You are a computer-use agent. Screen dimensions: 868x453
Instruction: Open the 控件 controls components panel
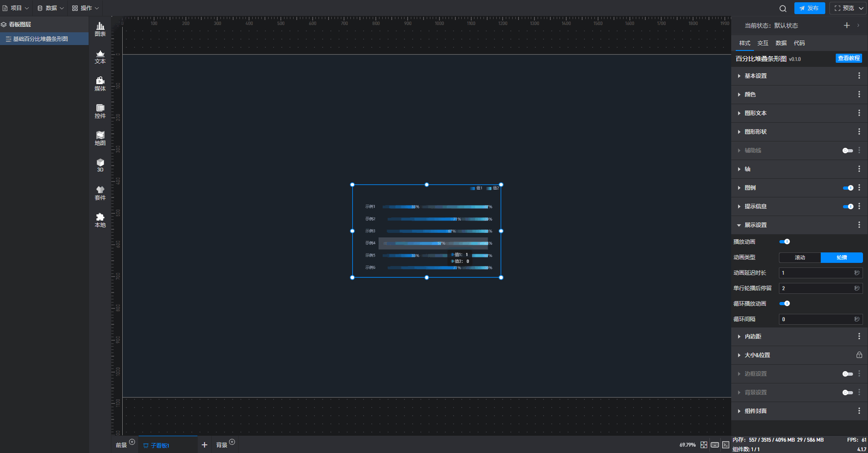point(100,111)
